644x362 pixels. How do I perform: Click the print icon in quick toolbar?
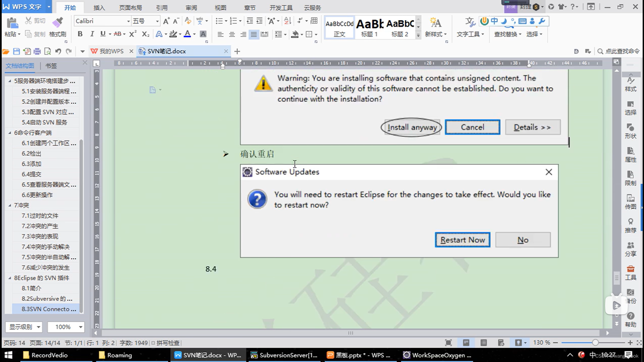[37, 51]
